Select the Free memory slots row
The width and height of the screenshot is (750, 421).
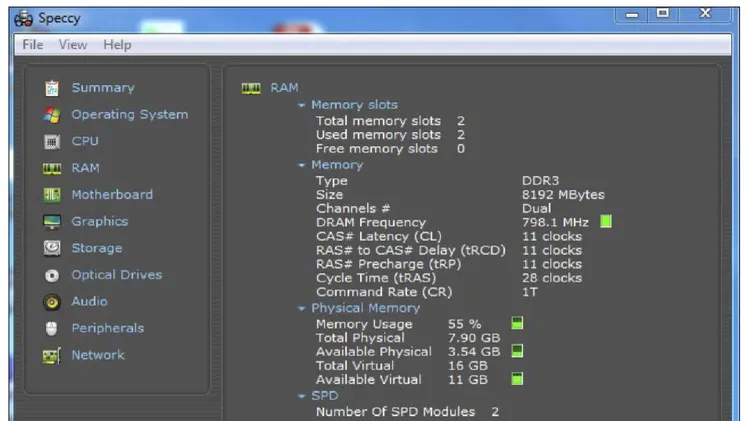[390, 149]
